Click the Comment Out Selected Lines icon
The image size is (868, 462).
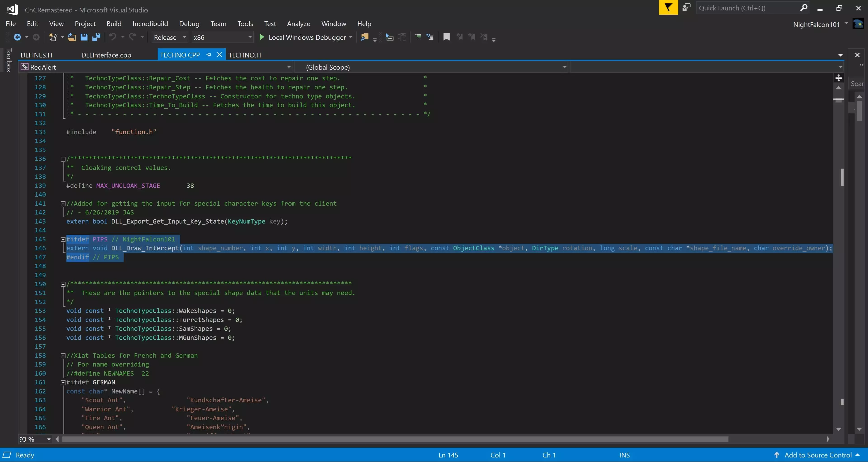click(418, 37)
